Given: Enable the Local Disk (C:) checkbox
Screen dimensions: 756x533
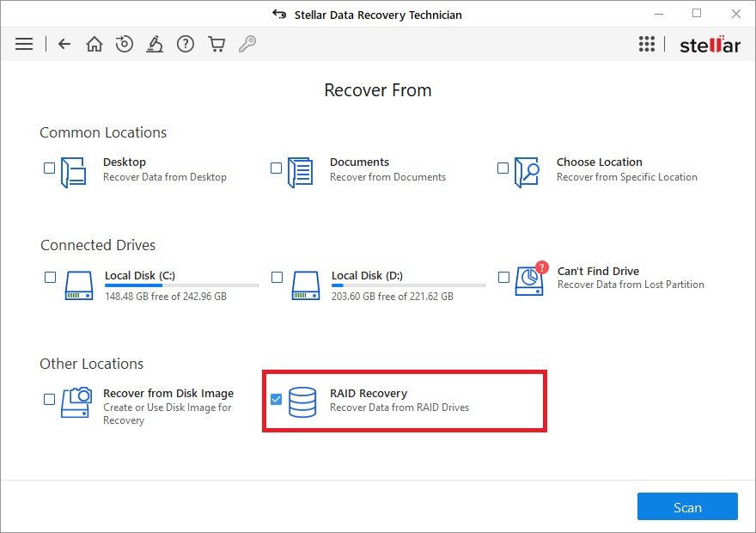Looking at the screenshot, I should click(50, 278).
